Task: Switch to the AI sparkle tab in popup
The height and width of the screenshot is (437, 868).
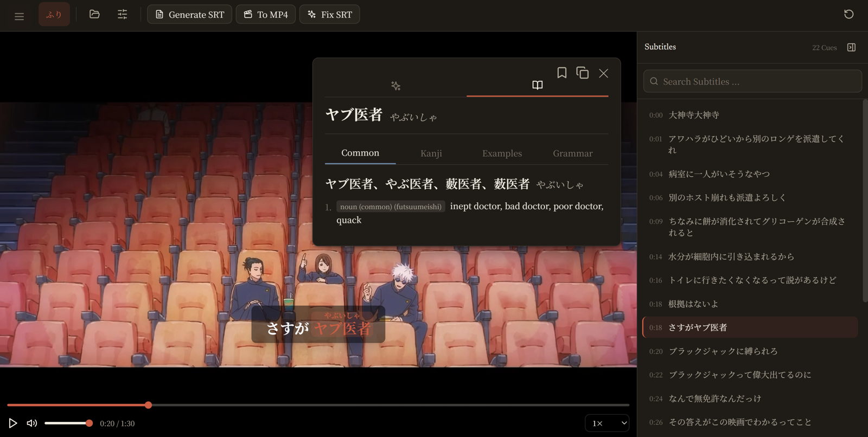Action: 396,86
